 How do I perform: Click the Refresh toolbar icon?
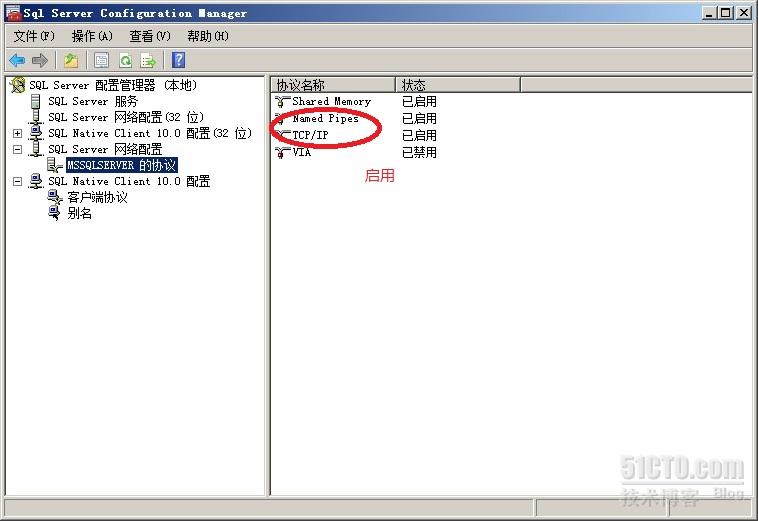click(126, 60)
